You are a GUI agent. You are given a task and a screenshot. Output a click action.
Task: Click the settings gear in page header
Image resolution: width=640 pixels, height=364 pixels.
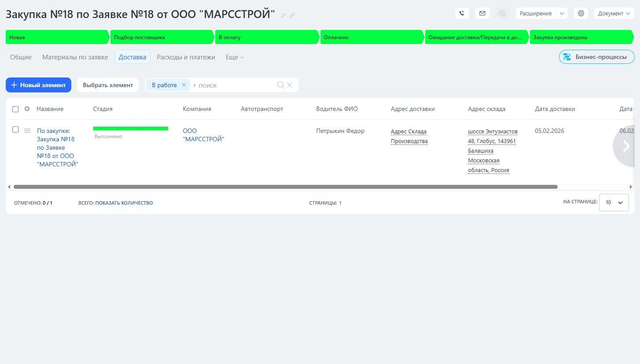(581, 13)
